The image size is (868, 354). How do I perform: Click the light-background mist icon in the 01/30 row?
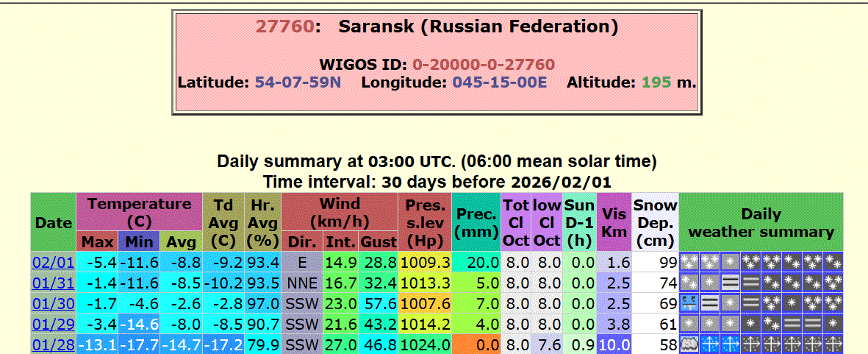(709, 303)
